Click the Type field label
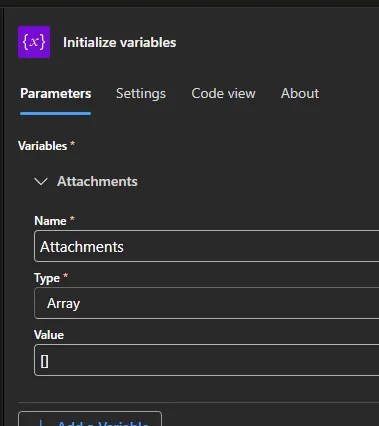The width and height of the screenshot is (379, 426). (47, 278)
